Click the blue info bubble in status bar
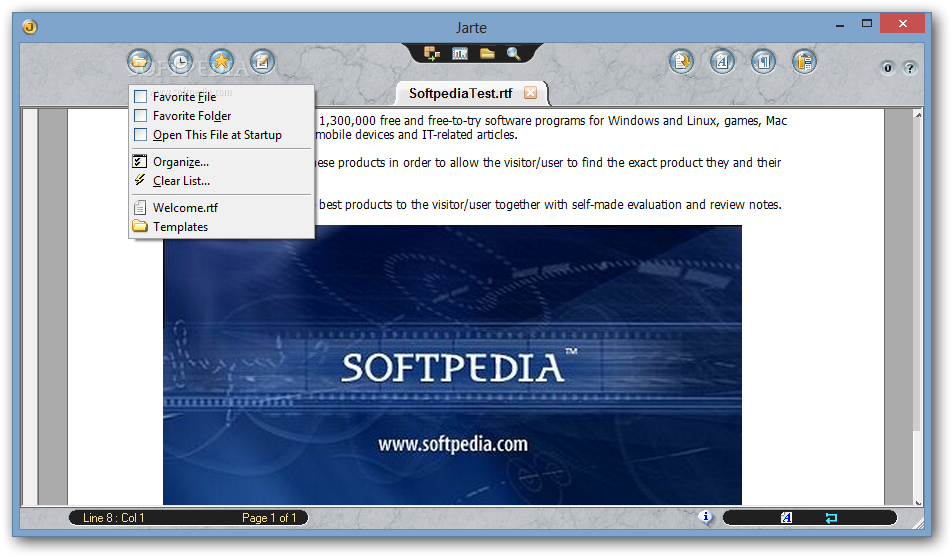This screenshot has height=557, width=952. click(706, 517)
